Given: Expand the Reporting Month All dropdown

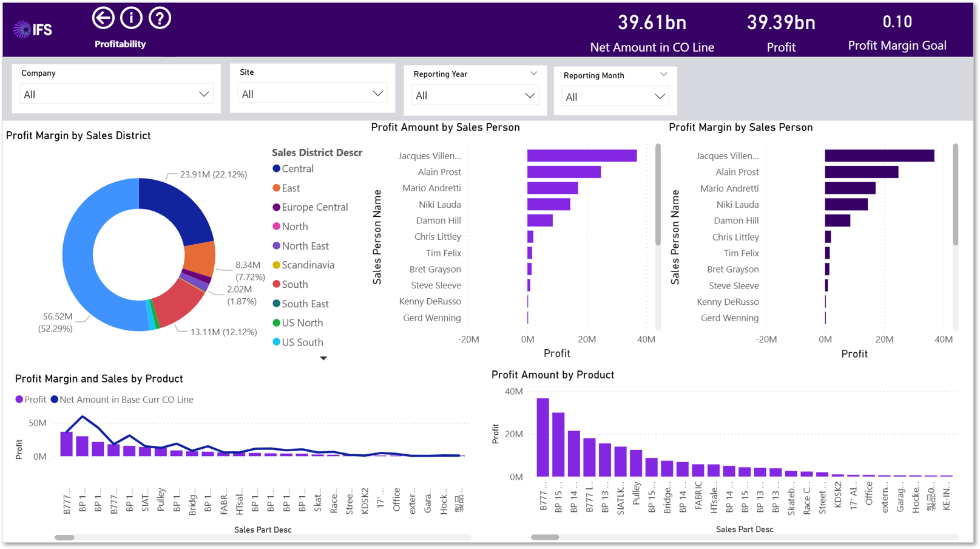Looking at the screenshot, I should click(x=615, y=97).
